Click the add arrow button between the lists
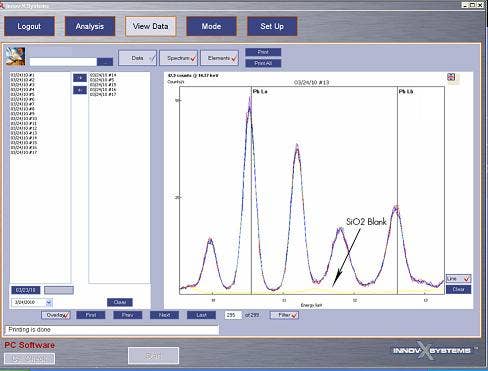The height and width of the screenshot is (371, 488). tap(80, 78)
